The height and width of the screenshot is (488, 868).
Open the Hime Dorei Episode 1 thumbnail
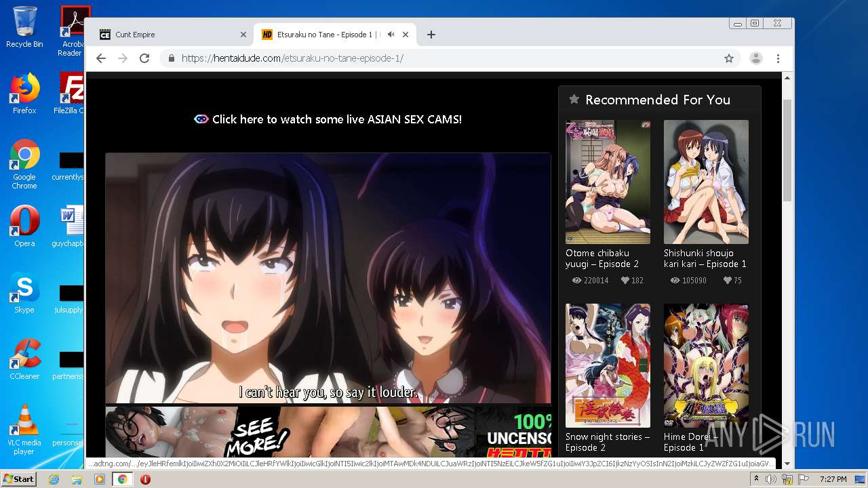[706, 365]
